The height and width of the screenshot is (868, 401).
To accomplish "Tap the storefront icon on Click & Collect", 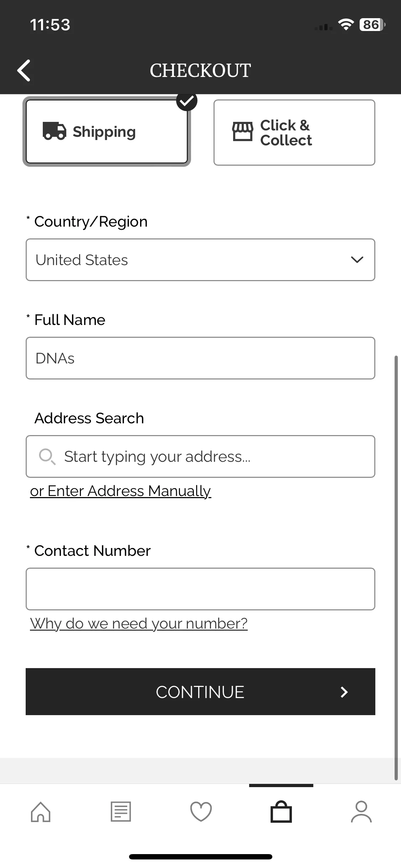I will tap(243, 131).
